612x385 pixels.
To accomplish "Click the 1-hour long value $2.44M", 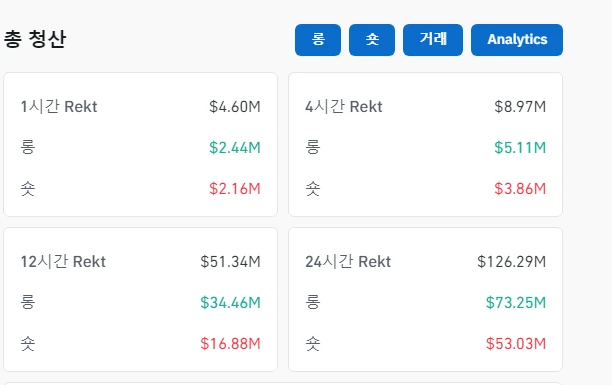I will [235, 148].
